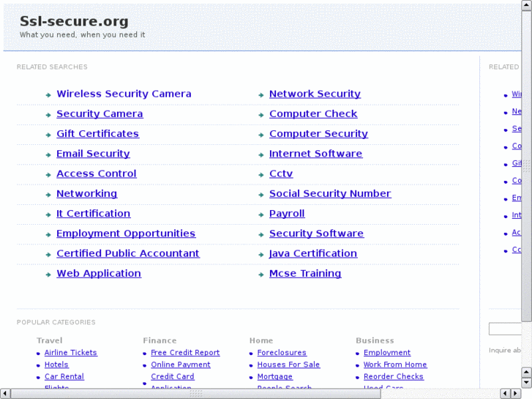Open the Mortgage link
The height and width of the screenshot is (399, 532).
pos(275,376)
